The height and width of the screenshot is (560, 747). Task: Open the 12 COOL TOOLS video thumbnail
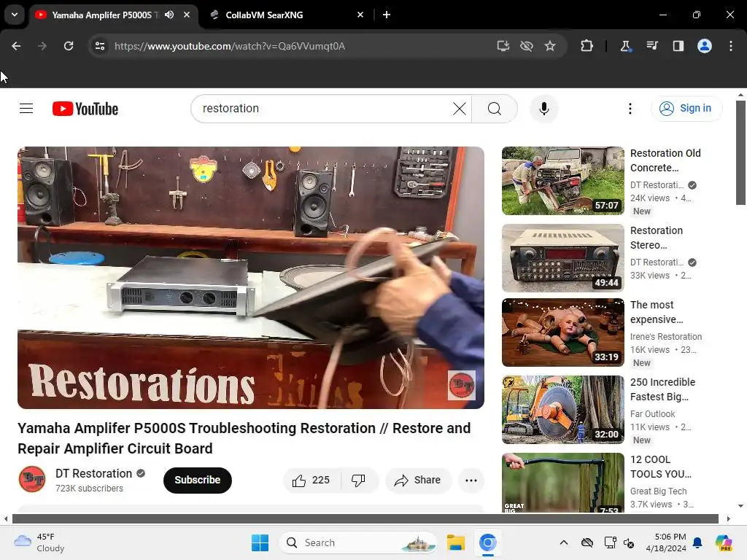562,483
